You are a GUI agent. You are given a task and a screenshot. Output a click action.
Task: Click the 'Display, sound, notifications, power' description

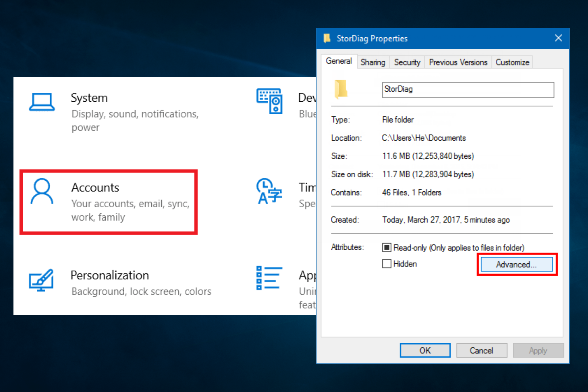[x=135, y=120]
